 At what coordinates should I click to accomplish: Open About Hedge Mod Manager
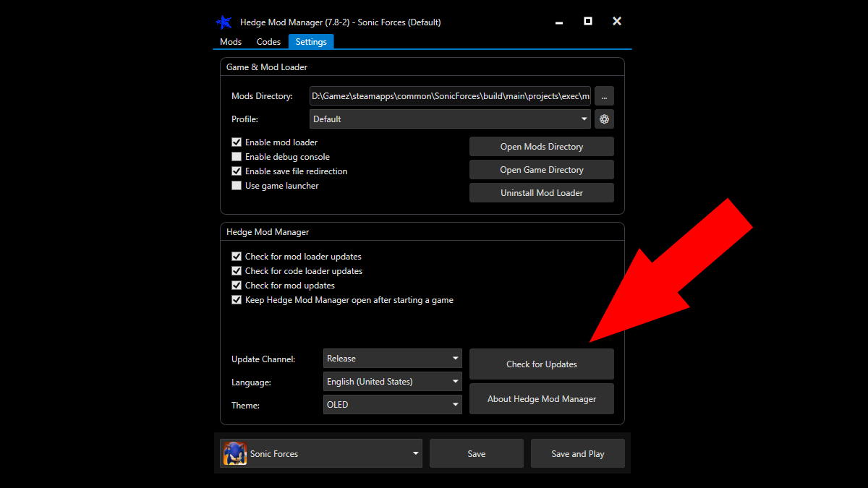[541, 398]
